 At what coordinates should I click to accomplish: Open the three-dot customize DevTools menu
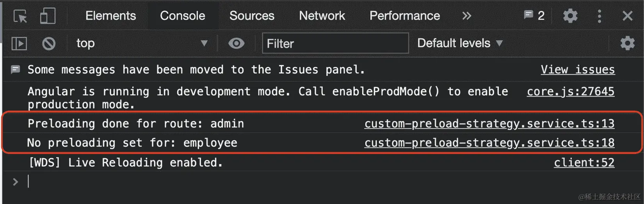tap(599, 16)
